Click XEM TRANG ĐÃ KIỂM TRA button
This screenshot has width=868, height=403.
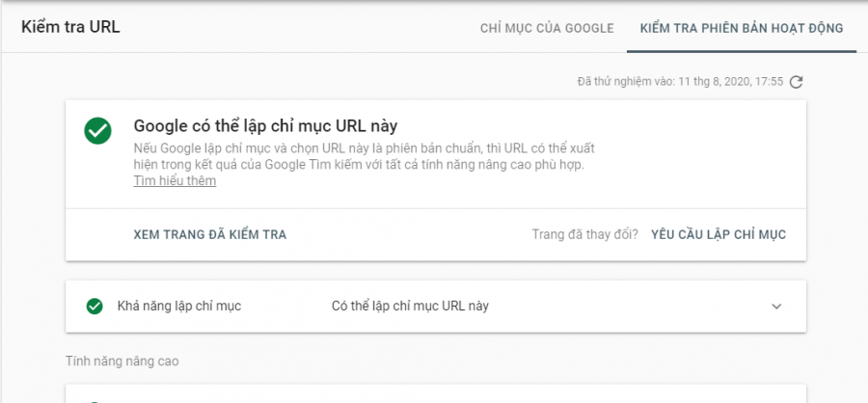point(210,234)
